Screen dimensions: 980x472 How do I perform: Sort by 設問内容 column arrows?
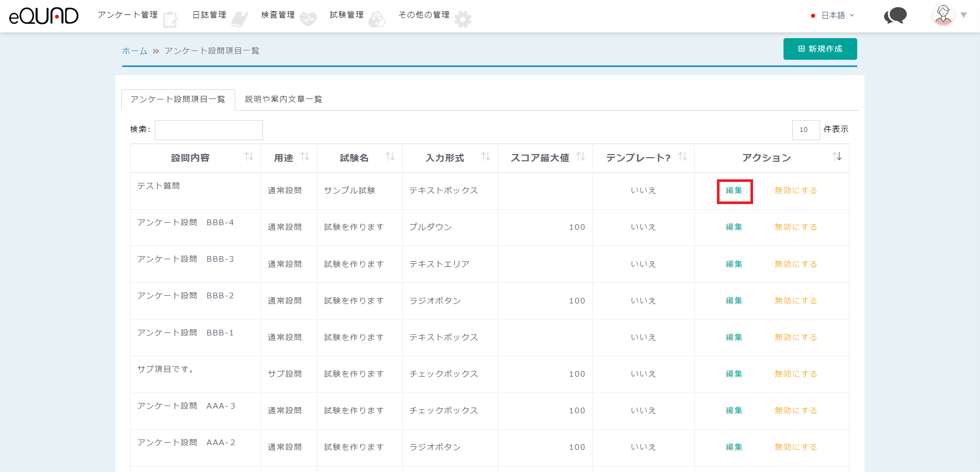point(249,157)
